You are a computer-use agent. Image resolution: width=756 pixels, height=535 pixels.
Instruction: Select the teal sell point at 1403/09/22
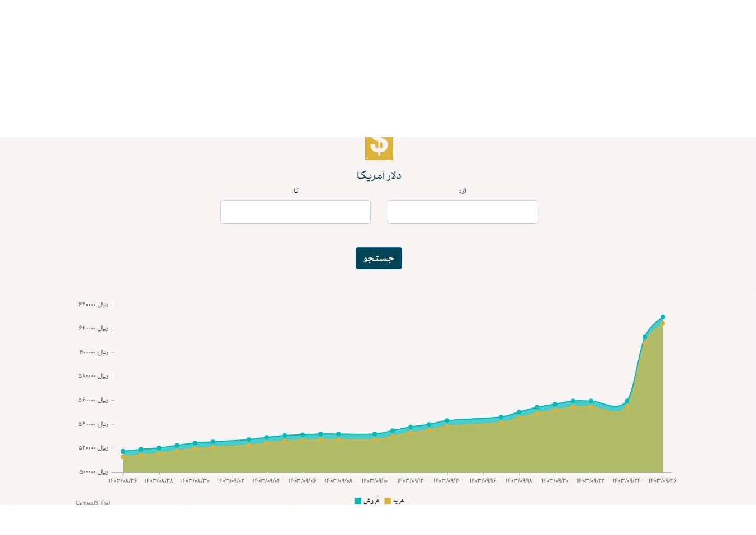(591, 401)
